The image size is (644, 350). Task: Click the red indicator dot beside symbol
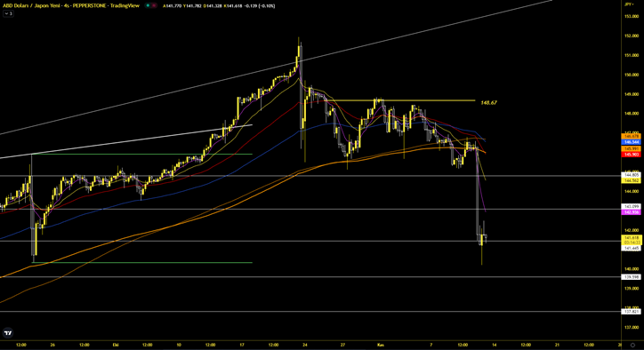coord(154,5)
